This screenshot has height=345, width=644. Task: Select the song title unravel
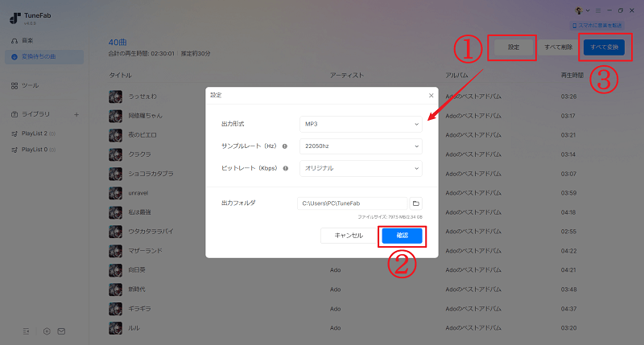click(x=138, y=193)
